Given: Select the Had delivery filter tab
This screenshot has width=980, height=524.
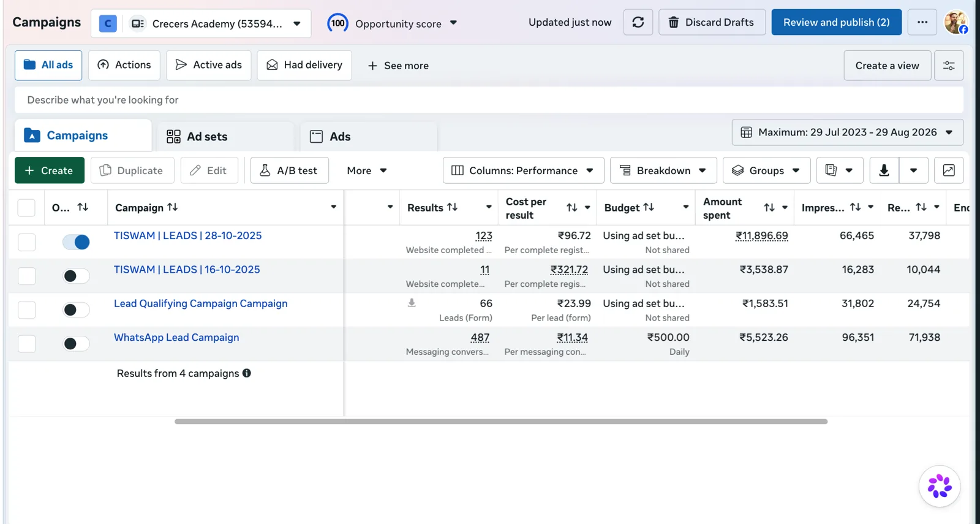Looking at the screenshot, I should pyautogui.click(x=304, y=65).
